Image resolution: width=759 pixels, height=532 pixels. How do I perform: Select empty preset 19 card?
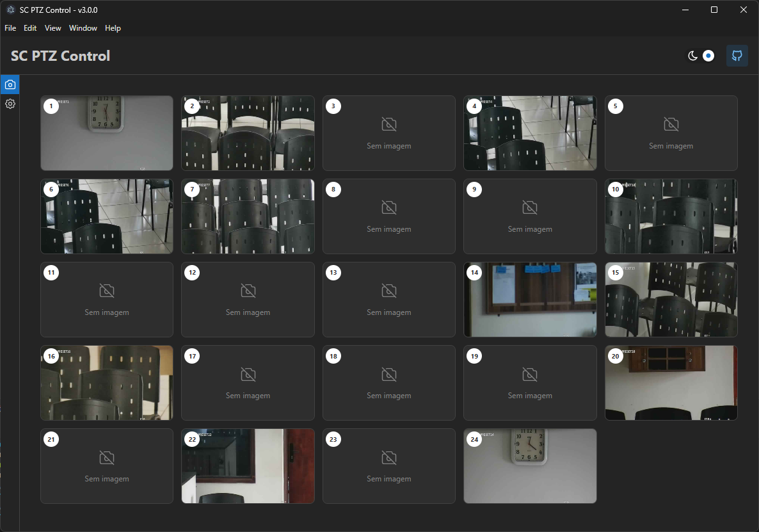point(530,383)
